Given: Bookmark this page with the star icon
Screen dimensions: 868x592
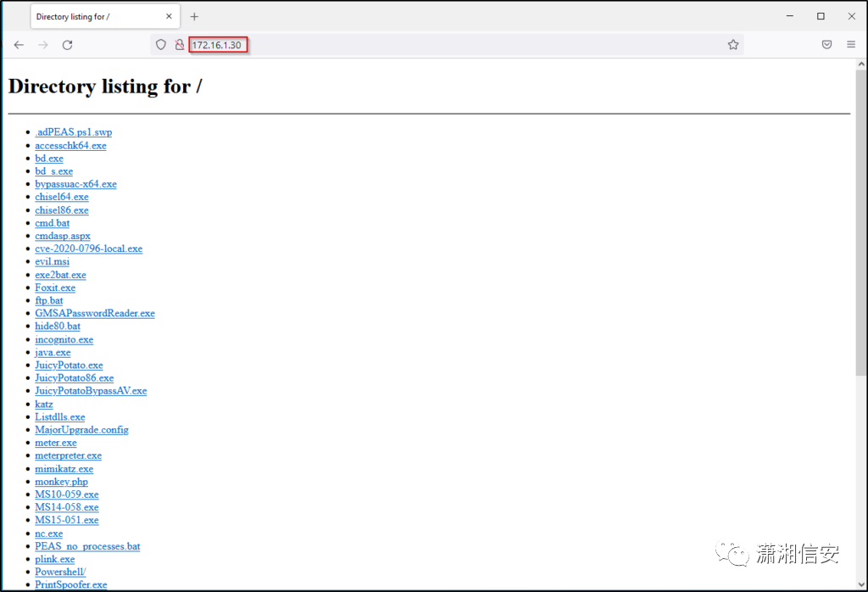Looking at the screenshot, I should tap(733, 45).
